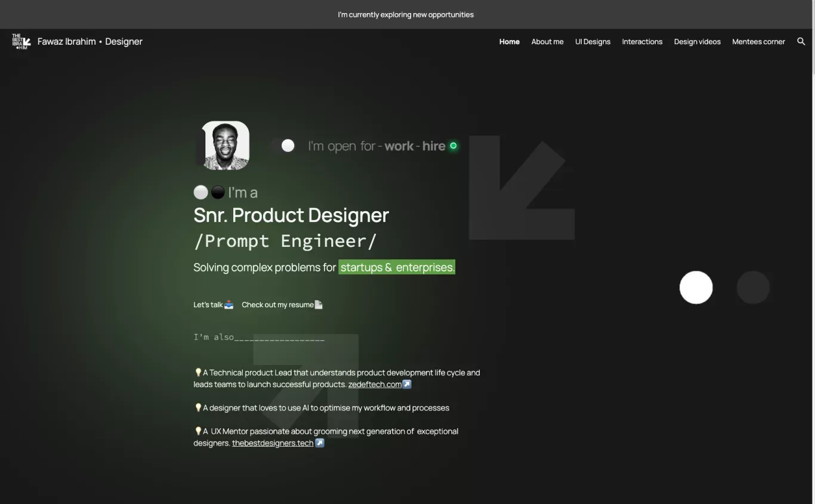Click the /Prompt Engineer/ text
815x504 pixels.
click(285, 241)
